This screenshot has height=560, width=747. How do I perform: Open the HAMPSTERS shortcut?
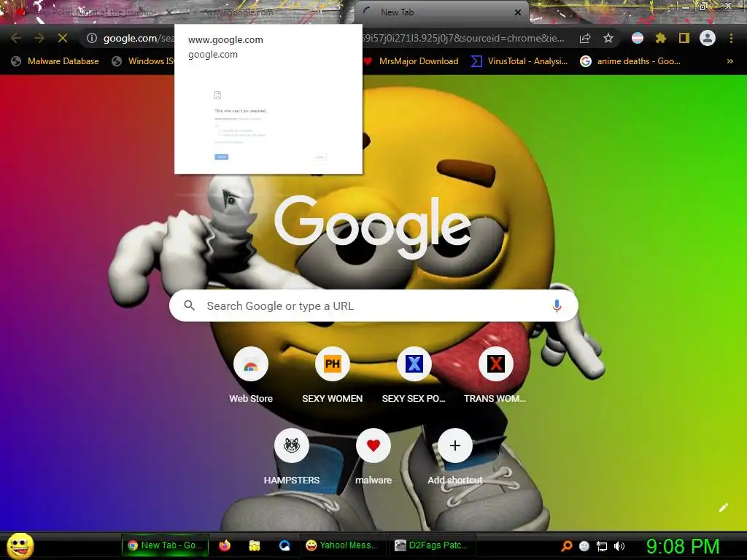click(292, 457)
